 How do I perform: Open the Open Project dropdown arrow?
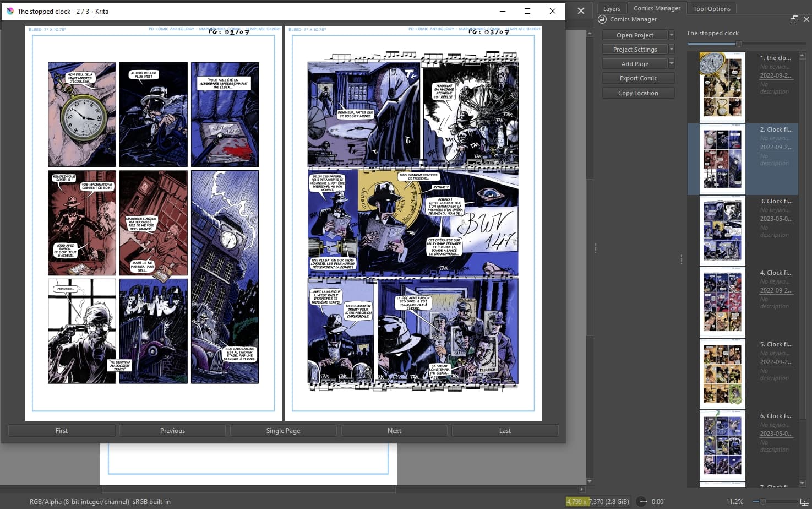coord(671,35)
